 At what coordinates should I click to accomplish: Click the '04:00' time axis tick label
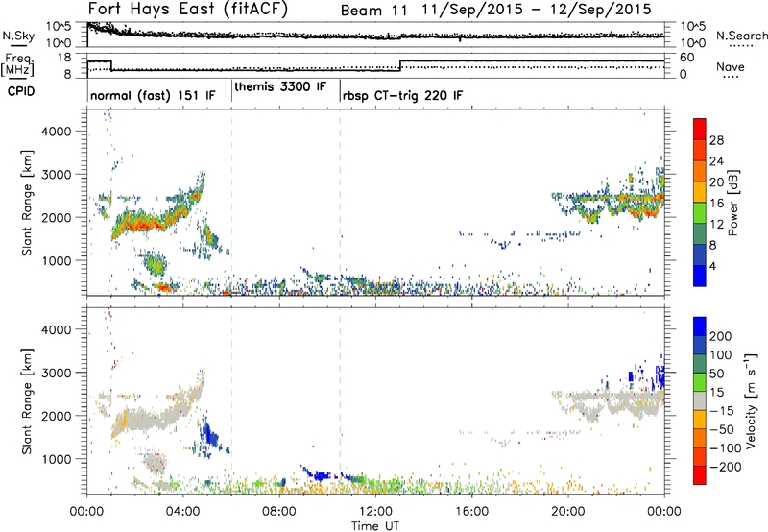coord(183,512)
